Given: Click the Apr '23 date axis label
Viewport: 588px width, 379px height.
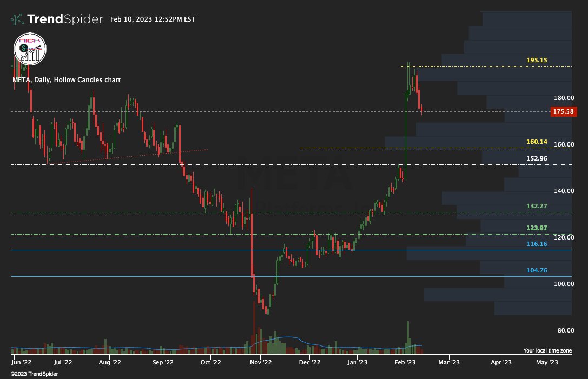Looking at the screenshot, I should tap(501, 362).
